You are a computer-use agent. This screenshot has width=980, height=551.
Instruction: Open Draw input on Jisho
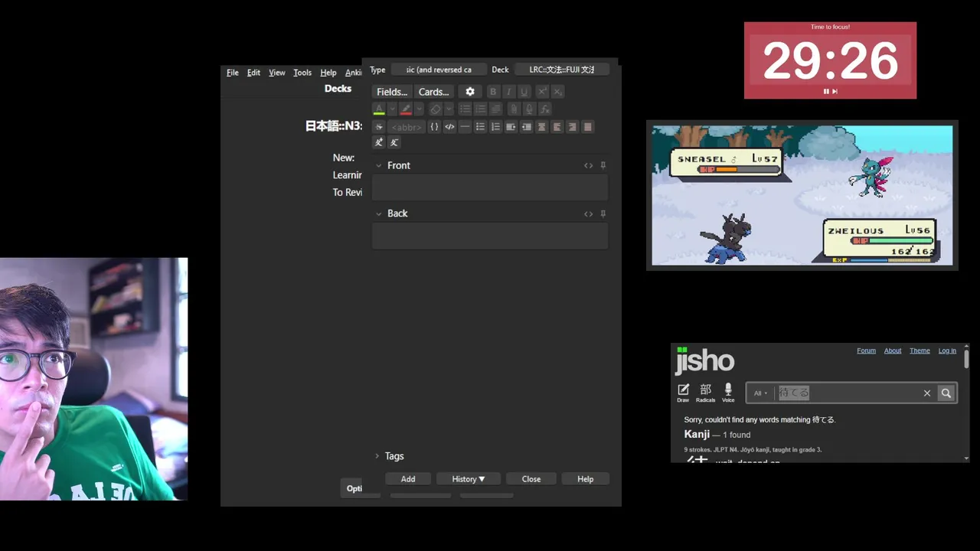coord(683,393)
